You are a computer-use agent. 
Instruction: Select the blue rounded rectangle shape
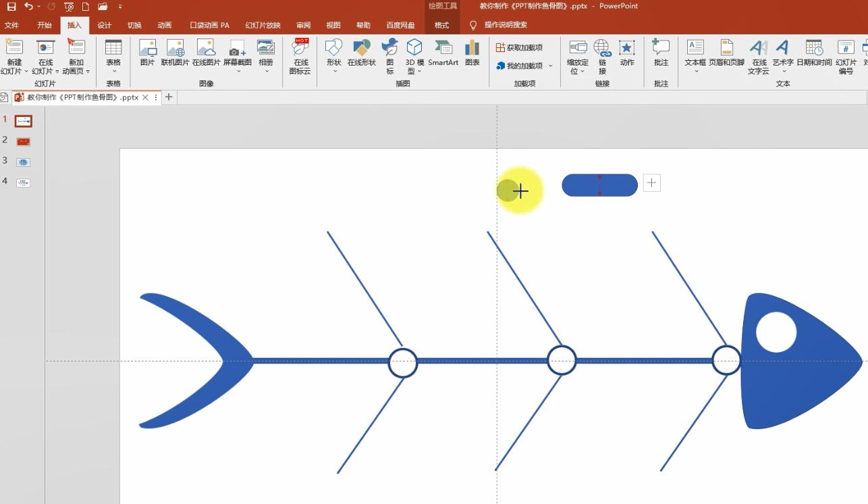(599, 185)
